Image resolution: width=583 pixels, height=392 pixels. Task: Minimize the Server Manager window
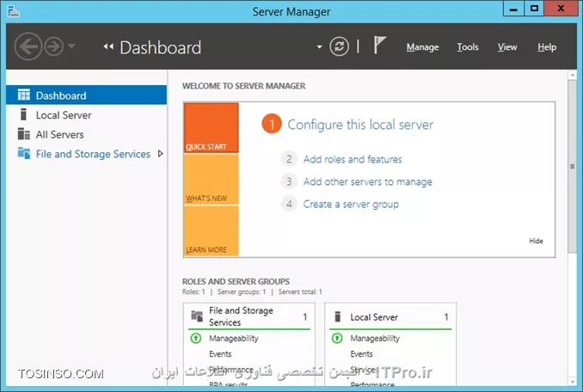coord(513,9)
